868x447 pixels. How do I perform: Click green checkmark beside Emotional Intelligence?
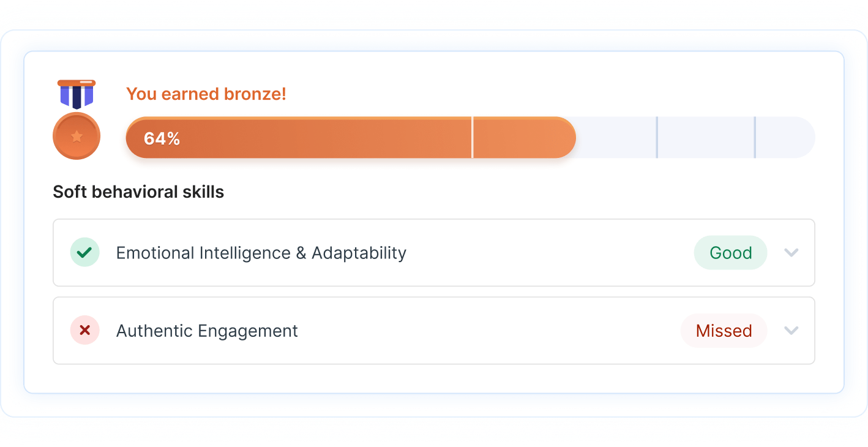(x=84, y=252)
